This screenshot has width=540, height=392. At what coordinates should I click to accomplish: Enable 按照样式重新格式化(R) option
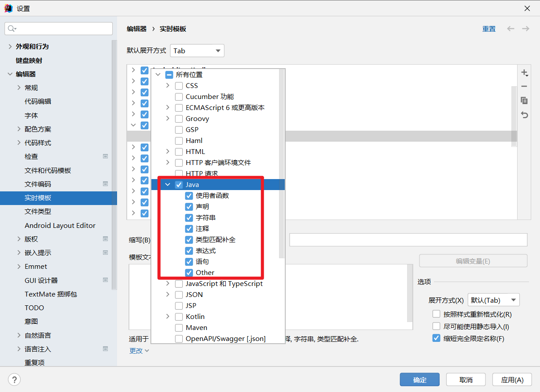[436, 314]
